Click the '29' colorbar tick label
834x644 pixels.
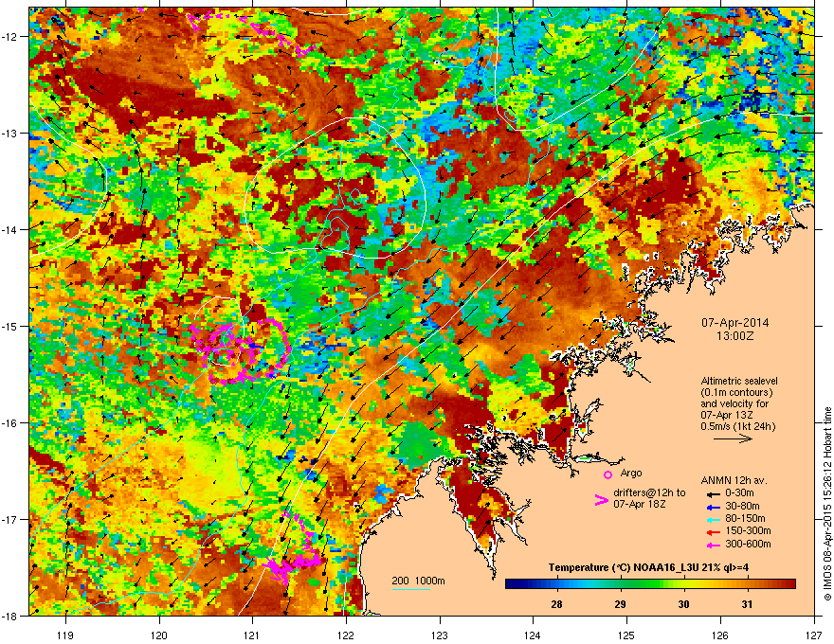620,604
